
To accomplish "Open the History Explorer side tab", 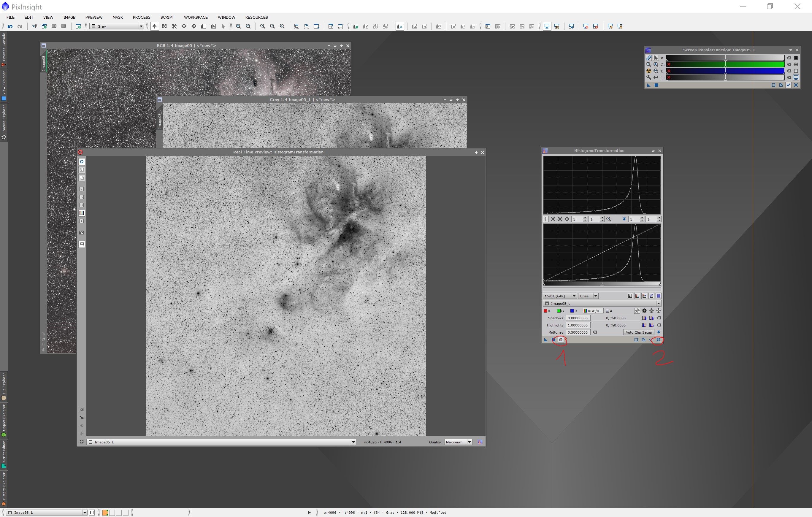I will tap(4, 489).
